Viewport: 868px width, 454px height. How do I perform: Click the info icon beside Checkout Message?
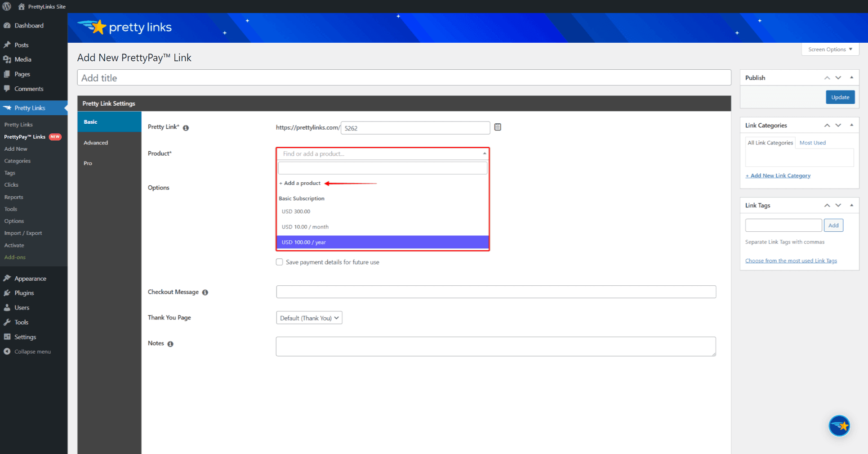[x=205, y=292]
